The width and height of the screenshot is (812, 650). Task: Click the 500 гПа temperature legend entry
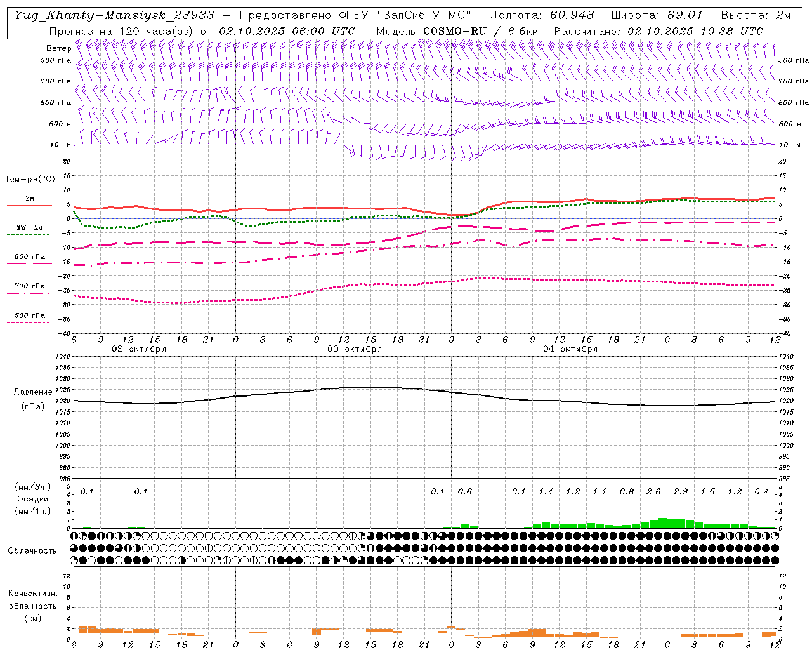[30, 315]
